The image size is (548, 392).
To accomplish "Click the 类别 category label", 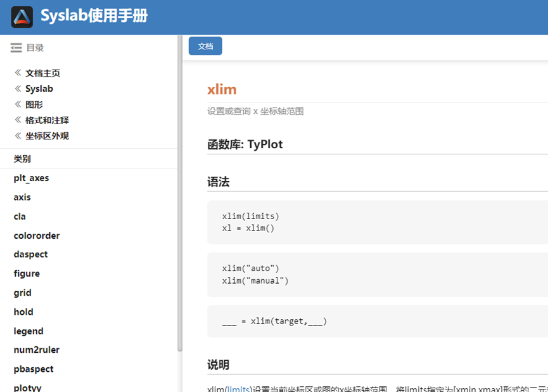I will tap(22, 159).
